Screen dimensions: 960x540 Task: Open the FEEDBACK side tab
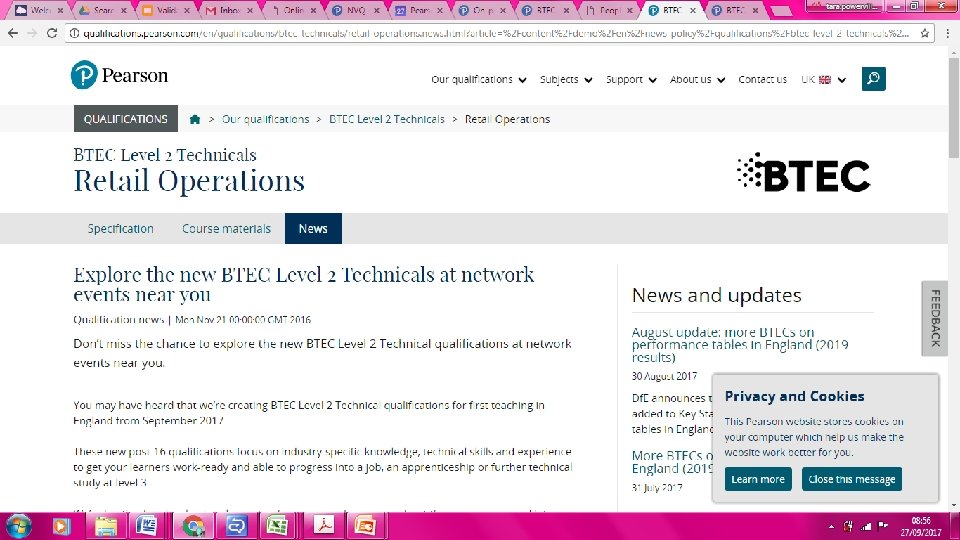tap(935, 318)
